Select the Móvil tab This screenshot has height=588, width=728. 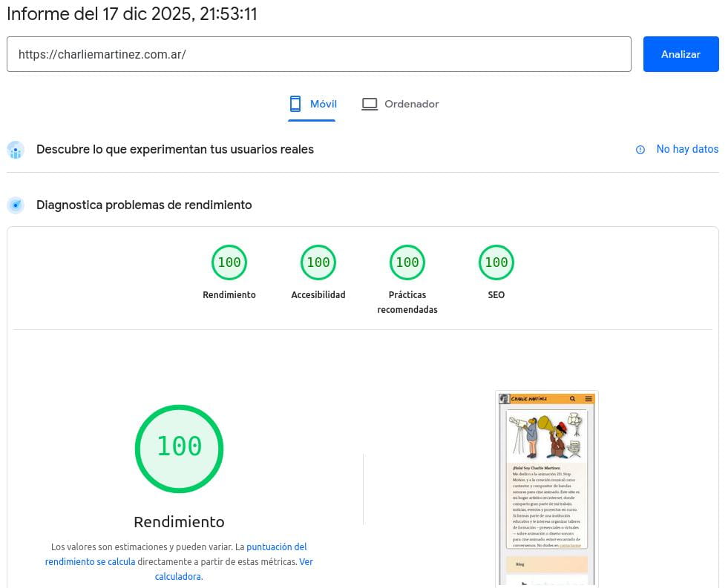(312, 104)
